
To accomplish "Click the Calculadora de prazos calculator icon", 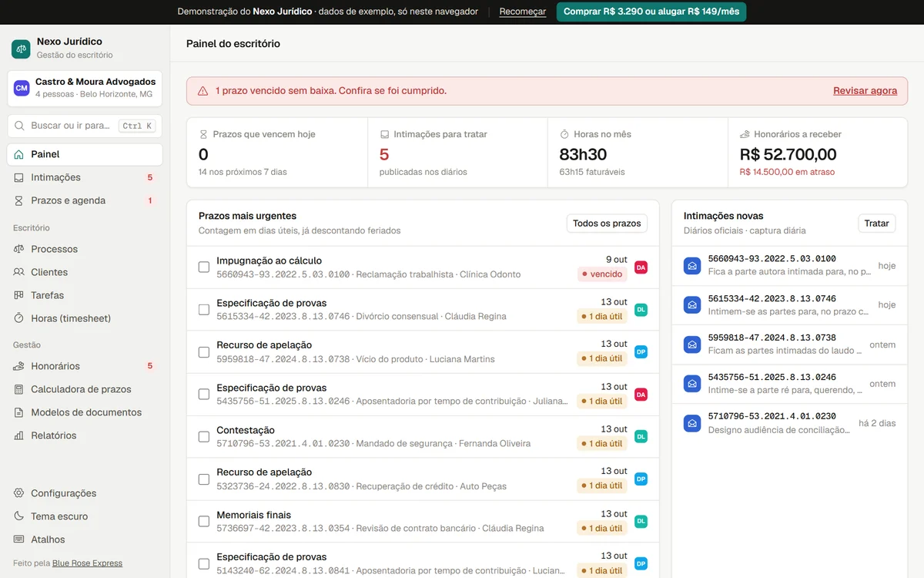I will click(x=19, y=389).
